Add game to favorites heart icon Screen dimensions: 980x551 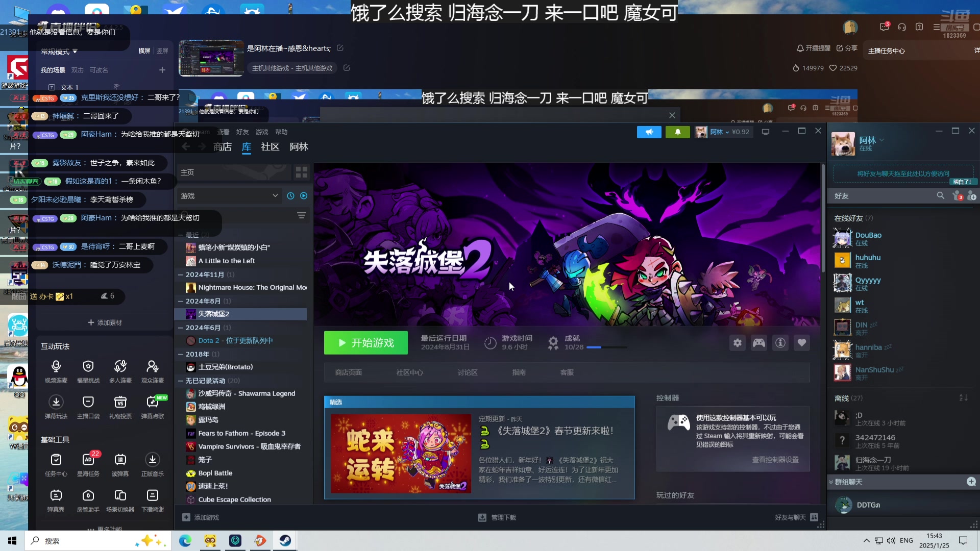(802, 343)
